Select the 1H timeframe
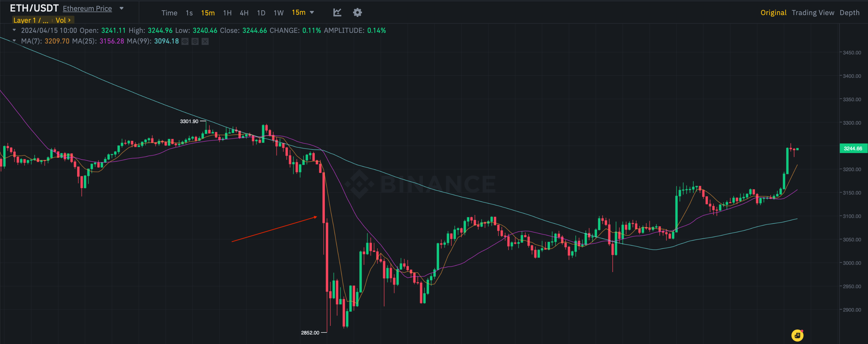 tap(227, 13)
